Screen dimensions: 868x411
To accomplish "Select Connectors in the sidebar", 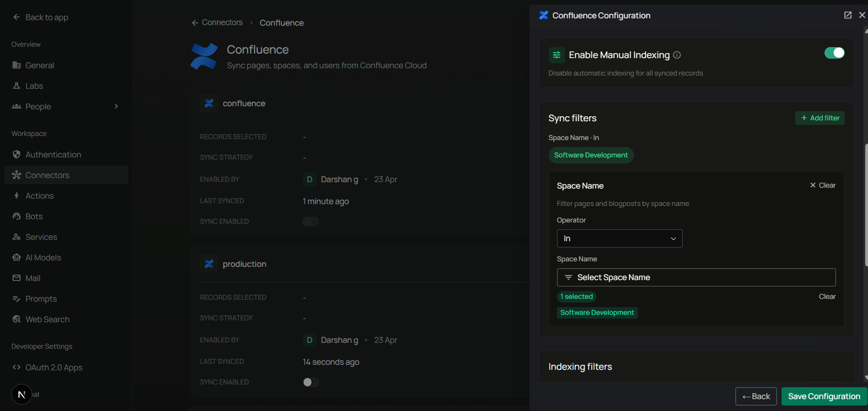I will coord(66,175).
